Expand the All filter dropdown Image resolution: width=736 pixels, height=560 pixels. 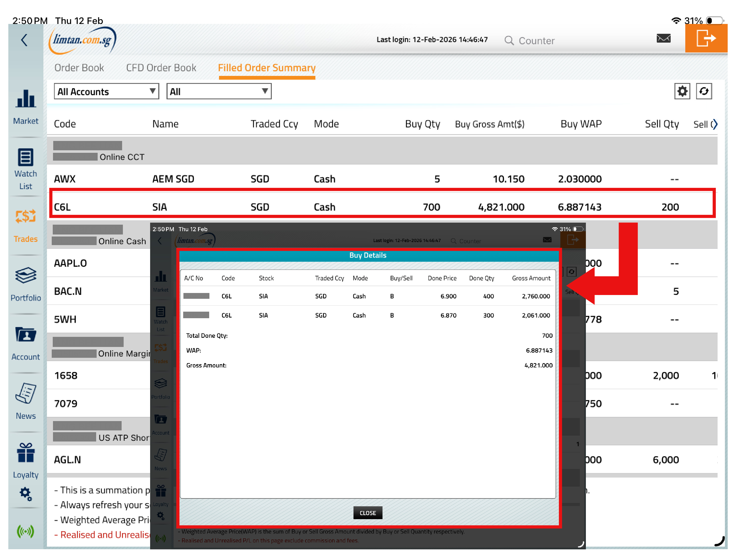[219, 91]
